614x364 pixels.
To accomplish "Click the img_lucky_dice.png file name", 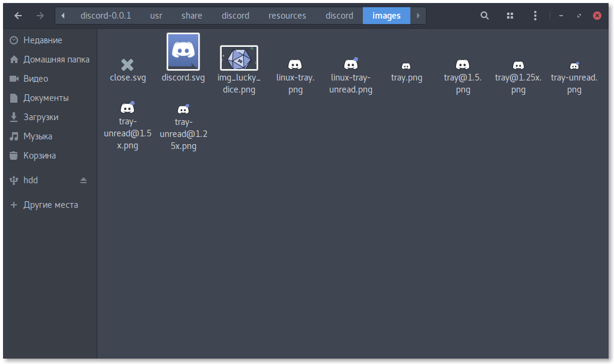I will pyautogui.click(x=239, y=83).
